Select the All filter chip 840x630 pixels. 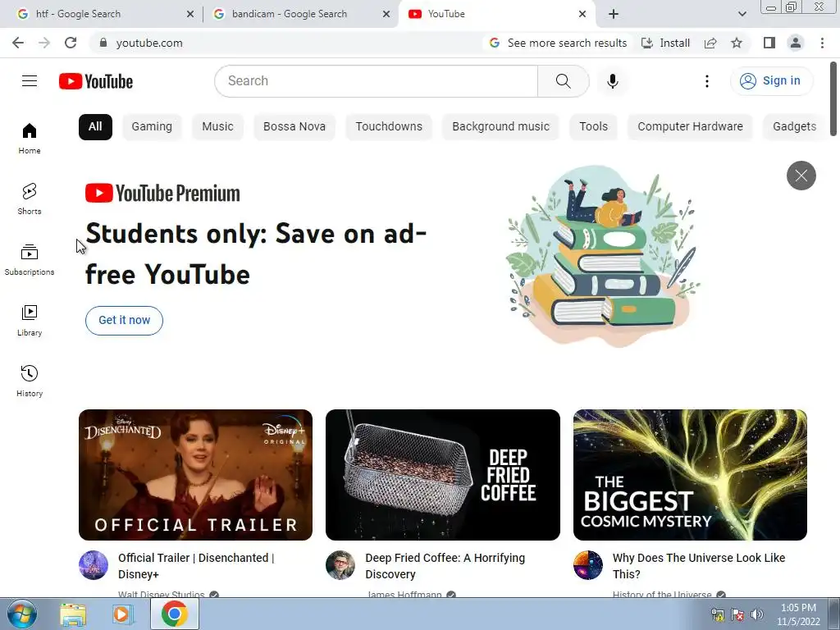95,127
